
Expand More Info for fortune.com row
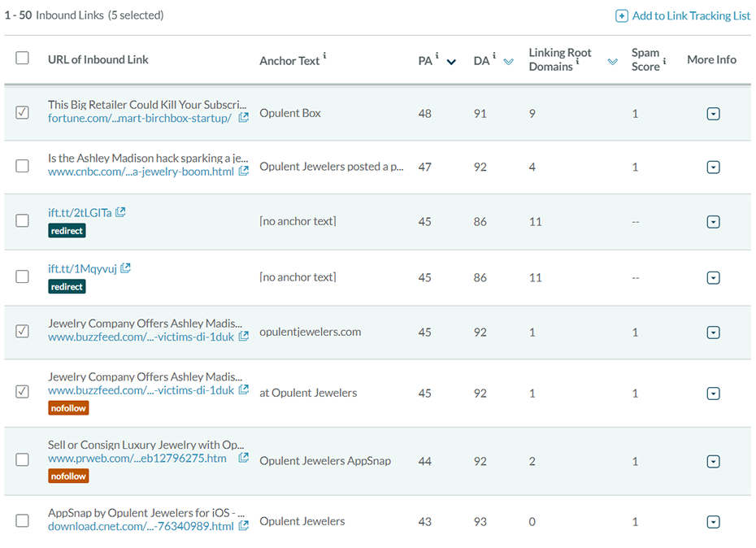[x=713, y=114]
